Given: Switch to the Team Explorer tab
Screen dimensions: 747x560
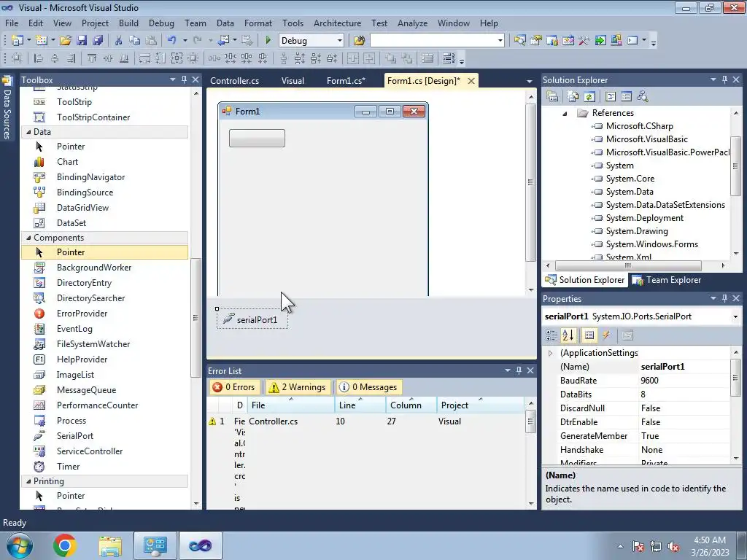Looking at the screenshot, I should pyautogui.click(x=667, y=280).
